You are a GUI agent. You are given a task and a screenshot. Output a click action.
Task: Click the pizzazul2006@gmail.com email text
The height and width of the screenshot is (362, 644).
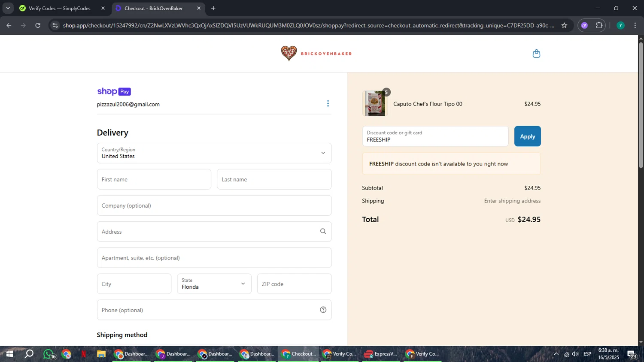(128, 104)
